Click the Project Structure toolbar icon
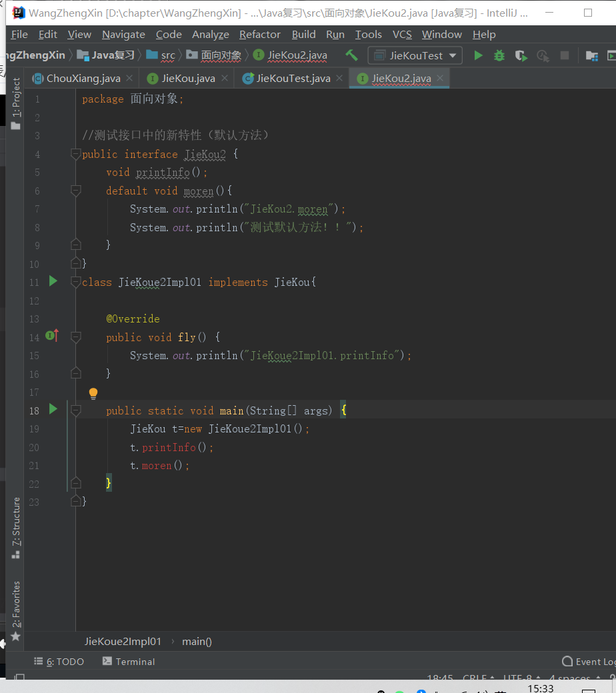 [591, 56]
